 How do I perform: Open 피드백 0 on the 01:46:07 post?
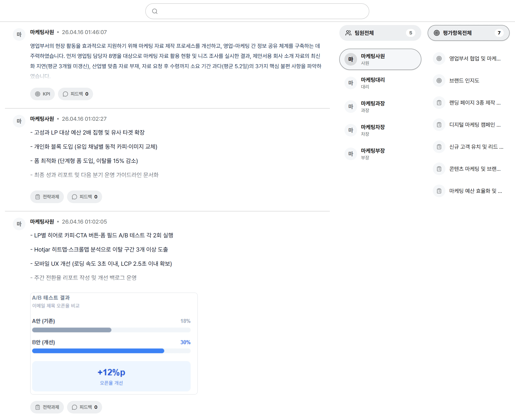click(x=75, y=94)
